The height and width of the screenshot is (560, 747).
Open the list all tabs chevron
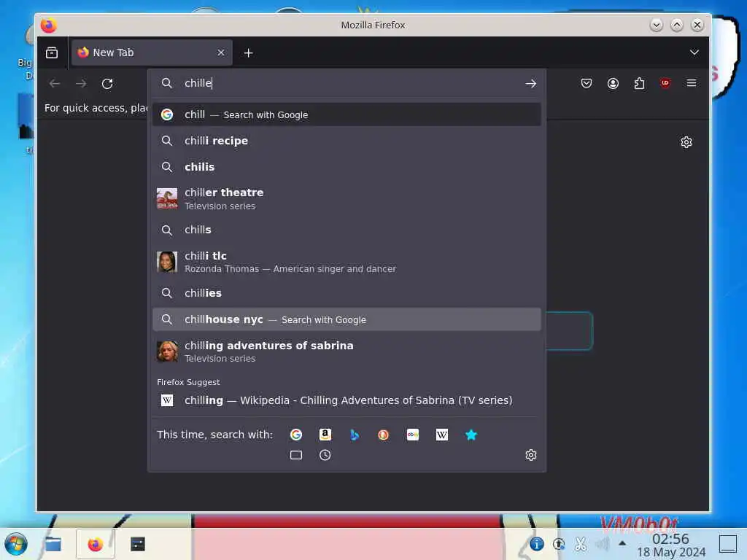tap(694, 52)
